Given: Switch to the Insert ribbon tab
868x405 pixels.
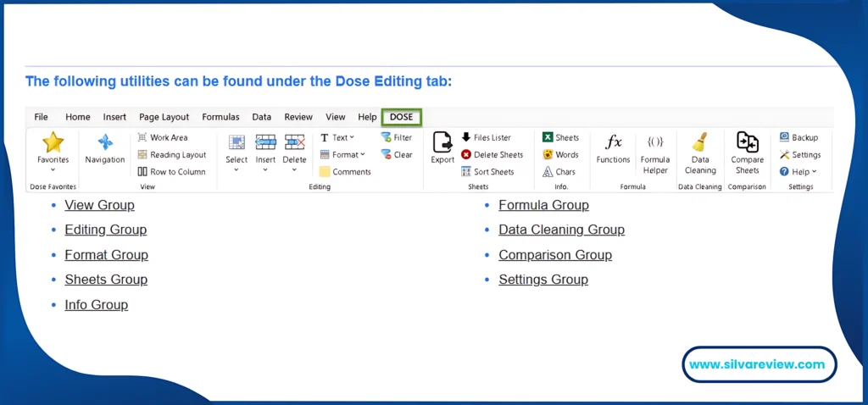Looking at the screenshot, I should tap(114, 117).
